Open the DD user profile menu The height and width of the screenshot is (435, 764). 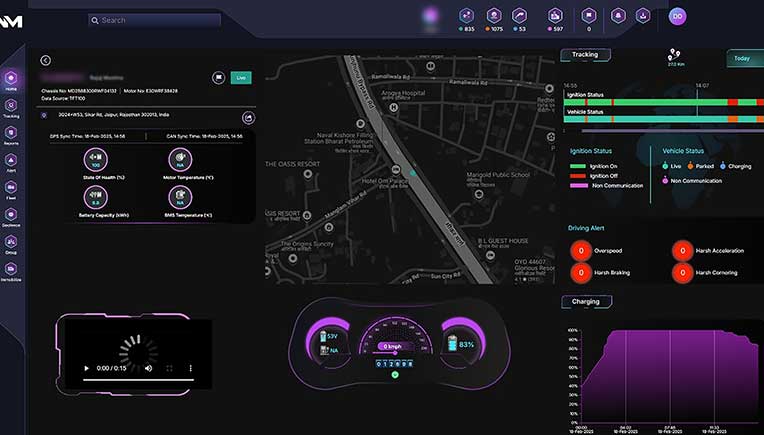click(x=677, y=15)
